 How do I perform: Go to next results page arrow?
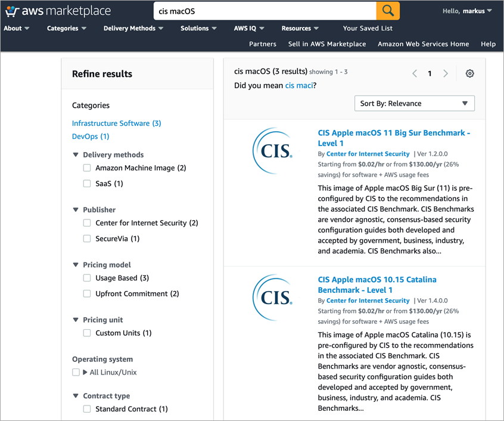(446, 73)
